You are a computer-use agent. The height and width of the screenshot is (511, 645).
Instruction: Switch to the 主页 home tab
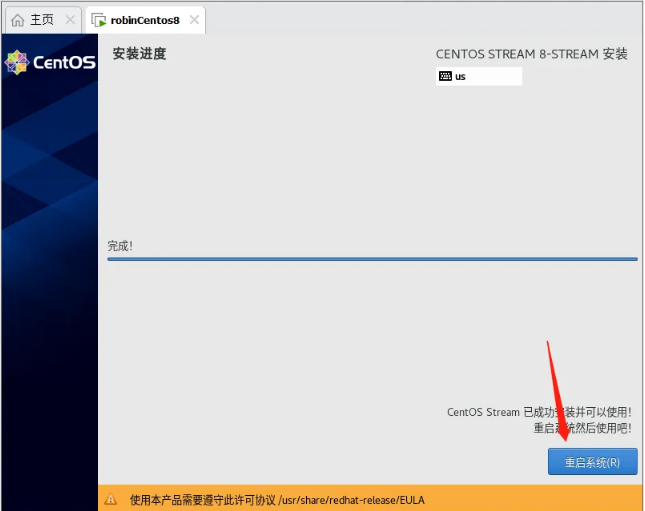tap(42, 20)
